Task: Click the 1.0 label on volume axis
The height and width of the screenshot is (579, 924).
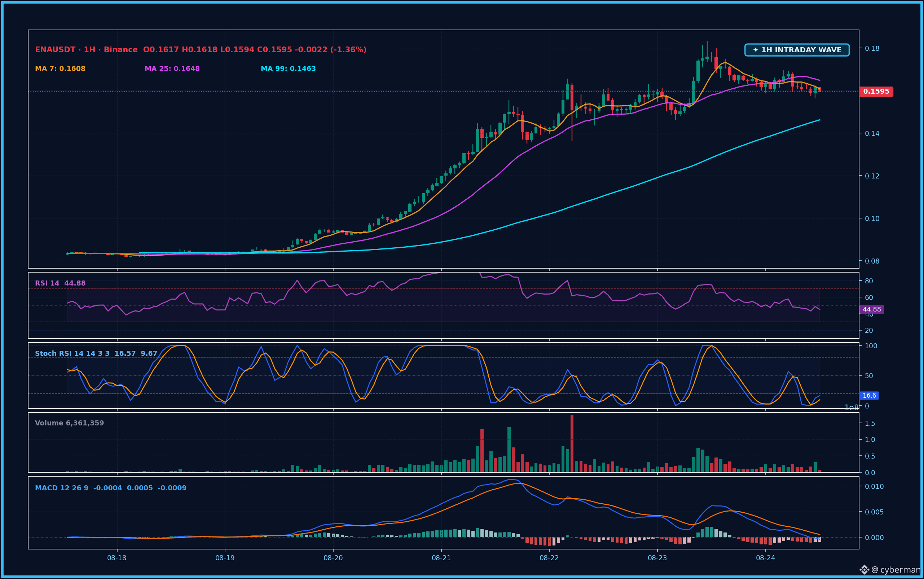Action: point(870,439)
